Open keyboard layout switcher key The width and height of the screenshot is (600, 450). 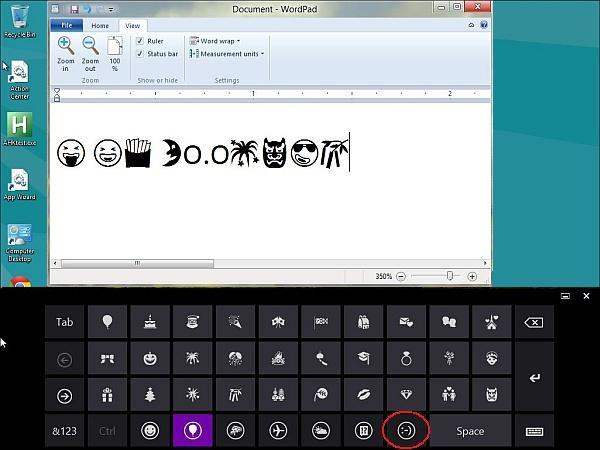(534, 431)
